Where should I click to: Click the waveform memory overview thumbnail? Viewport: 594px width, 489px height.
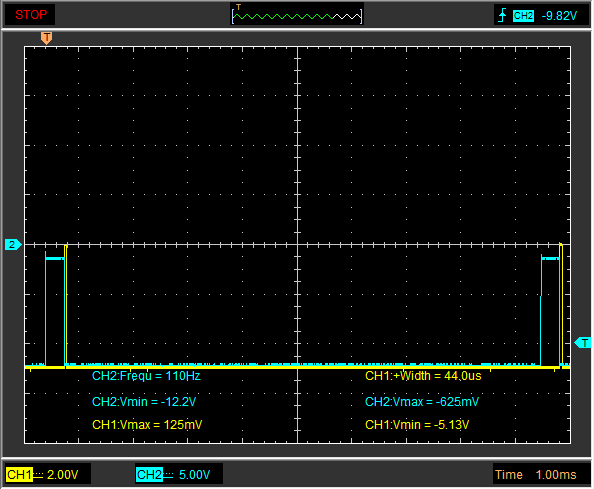(x=297, y=15)
